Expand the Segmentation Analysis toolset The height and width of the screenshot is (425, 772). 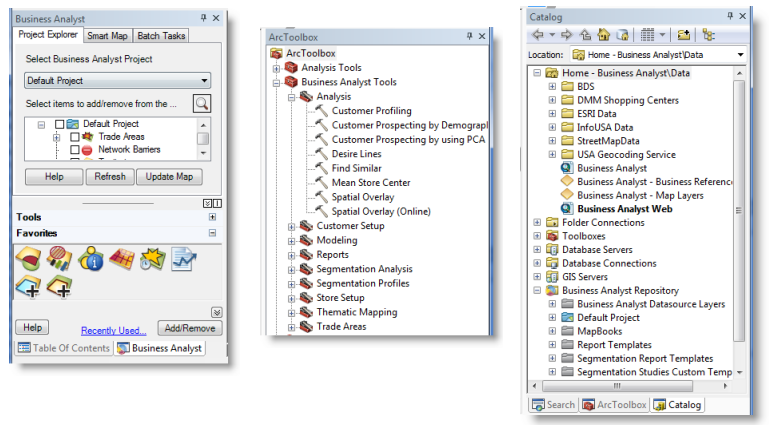click(291, 270)
